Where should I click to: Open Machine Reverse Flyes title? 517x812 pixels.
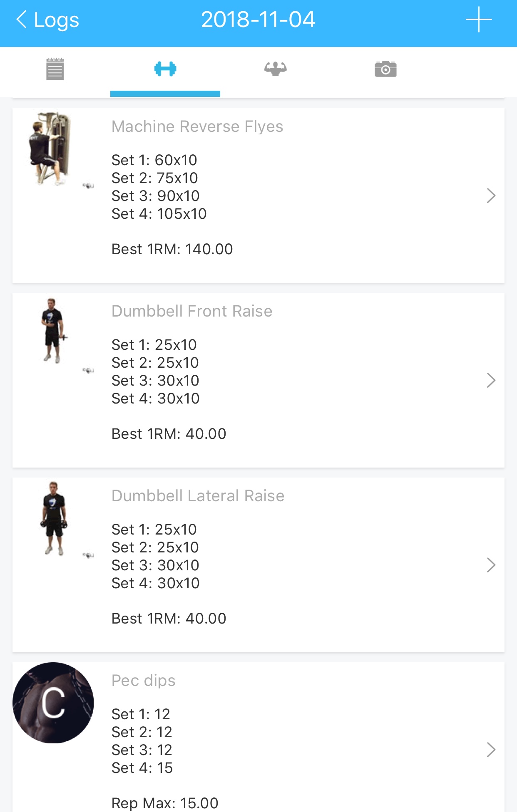click(197, 126)
